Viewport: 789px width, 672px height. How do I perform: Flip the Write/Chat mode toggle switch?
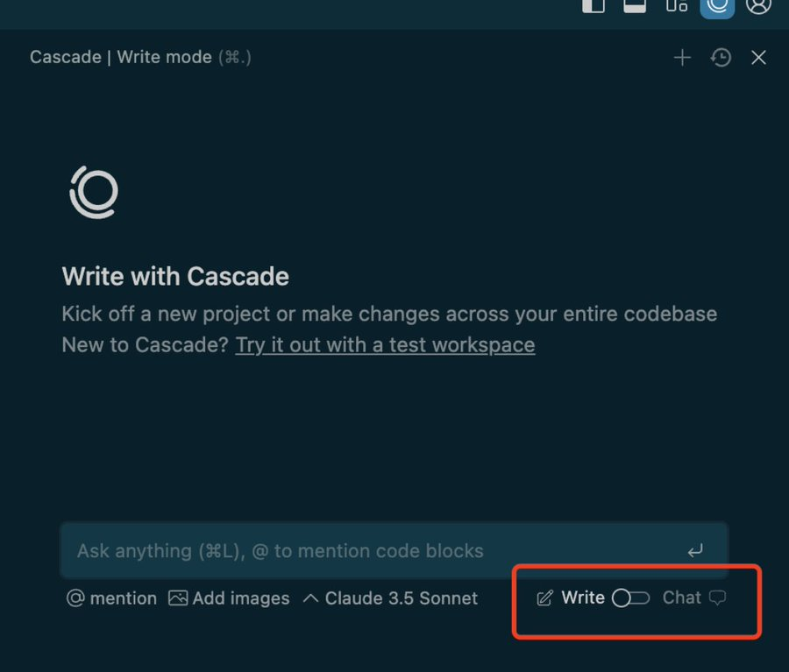pyautogui.click(x=630, y=598)
